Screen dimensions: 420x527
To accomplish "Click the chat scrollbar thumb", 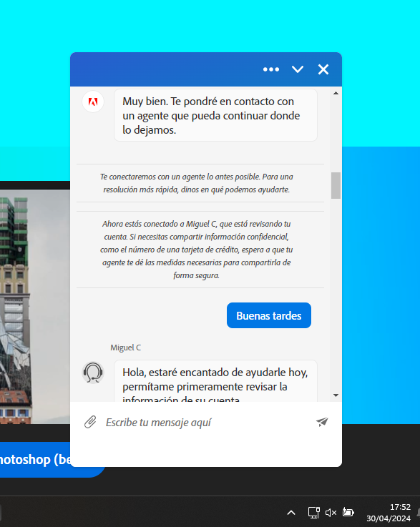I will (336, 185).
